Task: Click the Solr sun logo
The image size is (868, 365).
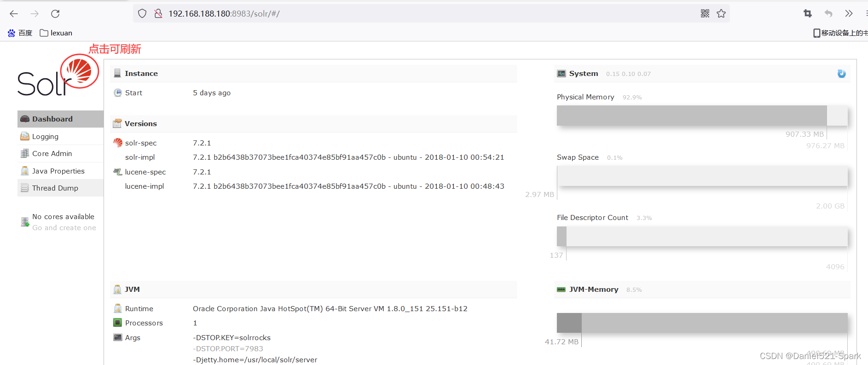Action: 79,71
